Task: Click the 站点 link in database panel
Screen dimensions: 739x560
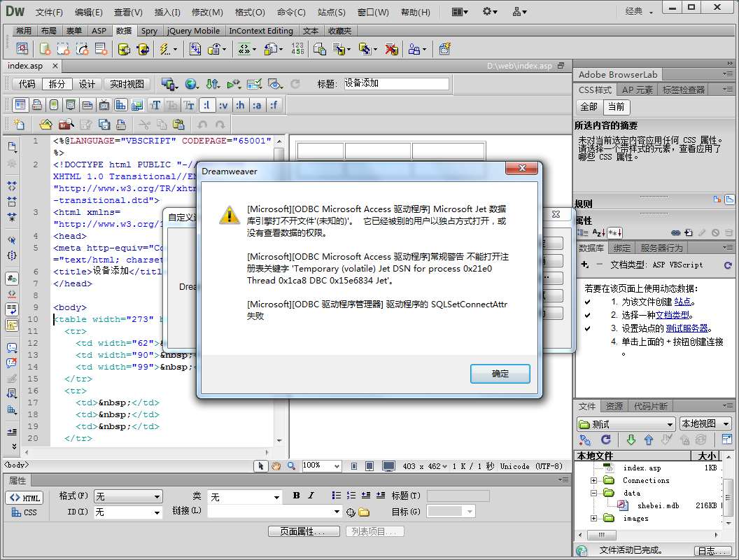Action: tap(682, 302)
